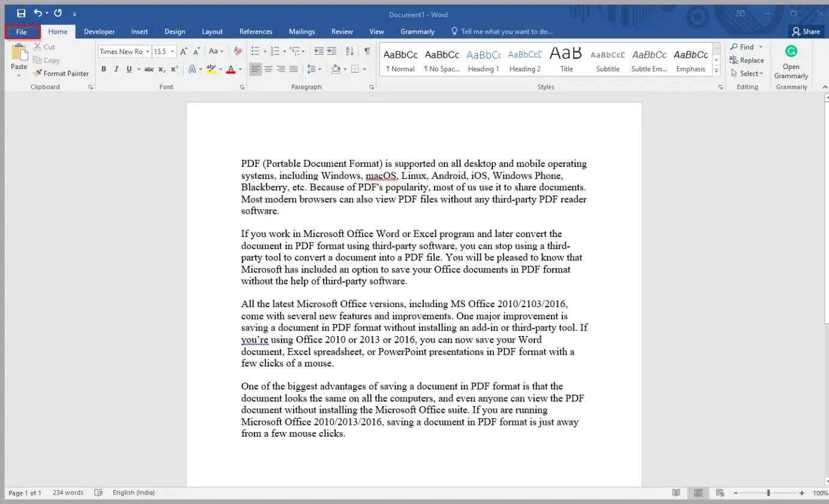This screenshot has height=504, width=829.
Task: Switch to Web Layout view
Action: [x=720, y=493]
